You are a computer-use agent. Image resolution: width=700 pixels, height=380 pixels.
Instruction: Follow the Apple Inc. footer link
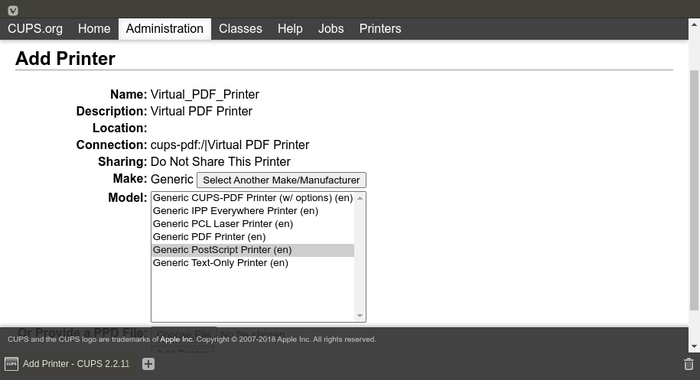click(177, 339)
